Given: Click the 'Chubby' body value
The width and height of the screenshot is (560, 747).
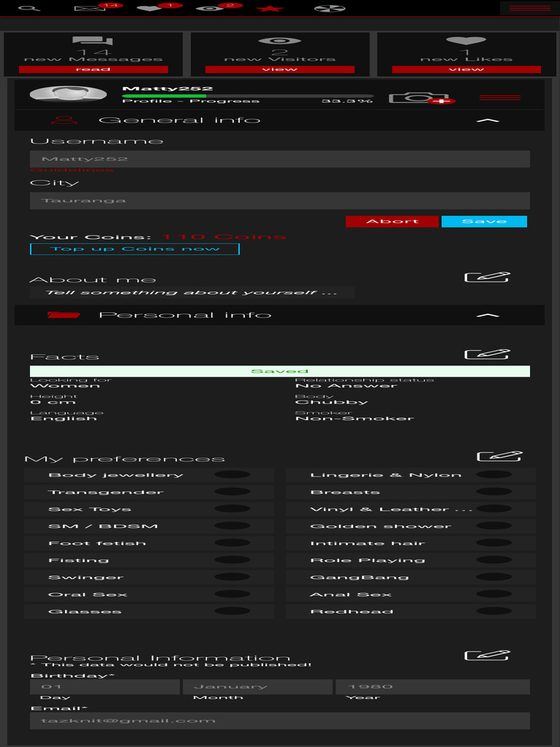Looking at the screenshot, I should pos(332,402).
